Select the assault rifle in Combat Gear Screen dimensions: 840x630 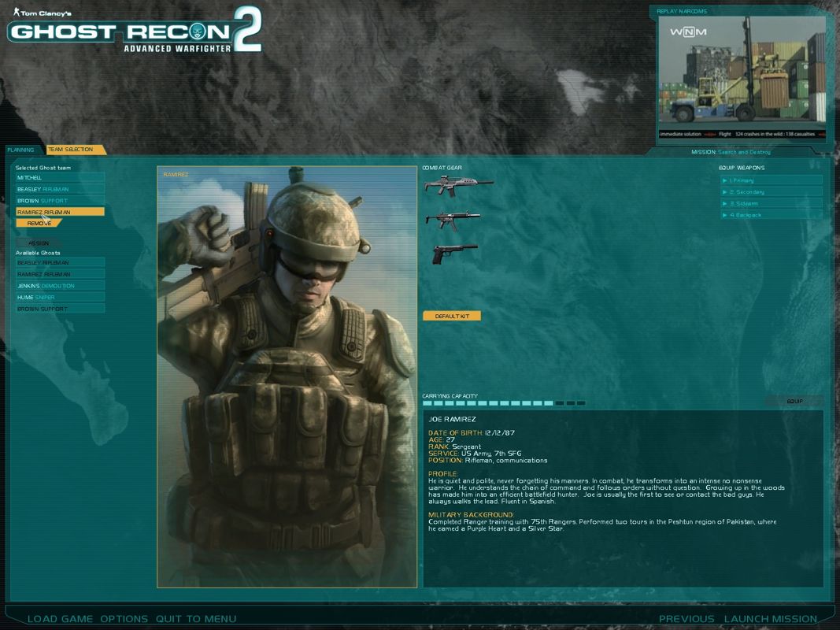(x=458, y=185)
